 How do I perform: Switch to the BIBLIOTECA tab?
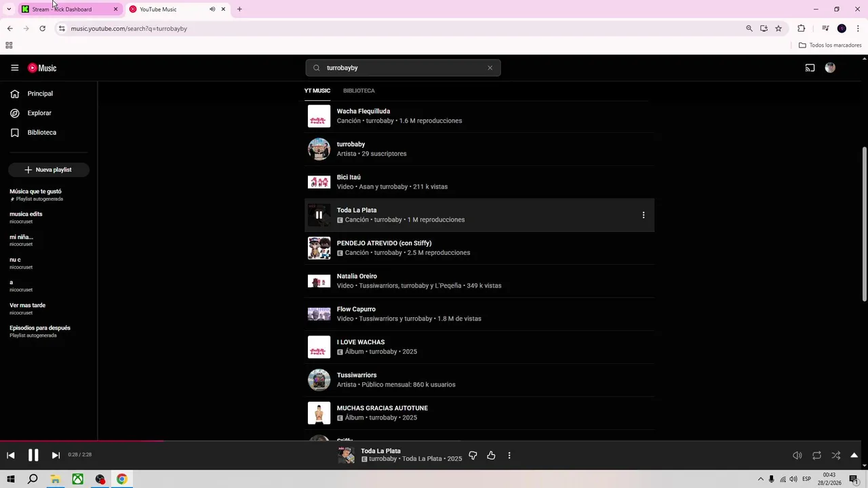[359, 91]
